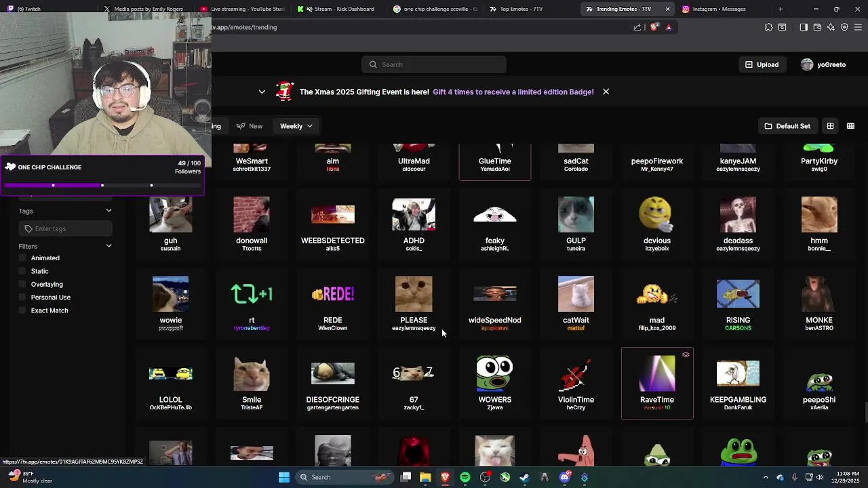Image resolution: width=868 pixels, height=488 pixels.
Task: Enable the Personal Use filter
Action: (22, 297)
